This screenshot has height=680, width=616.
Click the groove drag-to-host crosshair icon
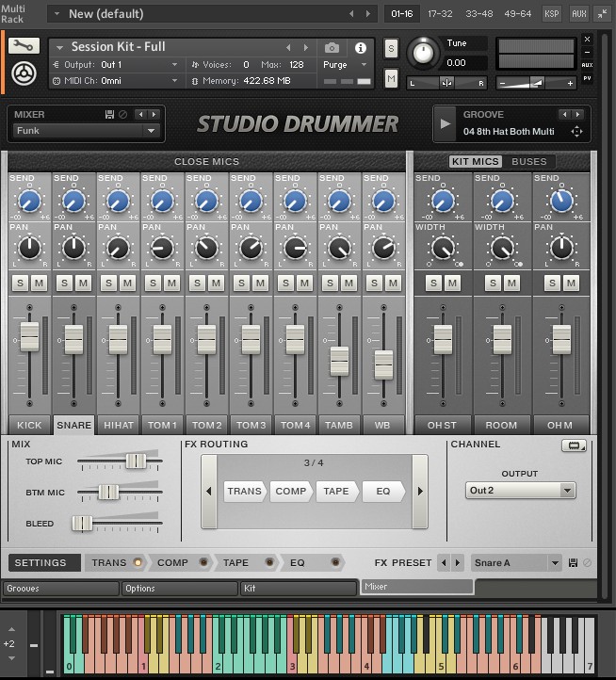(x=576, y=132)
